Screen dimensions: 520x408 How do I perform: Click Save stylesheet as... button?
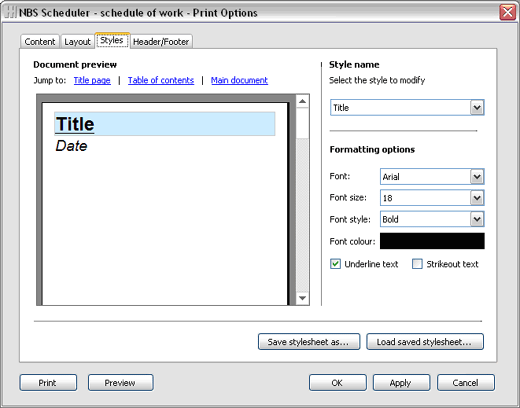309,342
